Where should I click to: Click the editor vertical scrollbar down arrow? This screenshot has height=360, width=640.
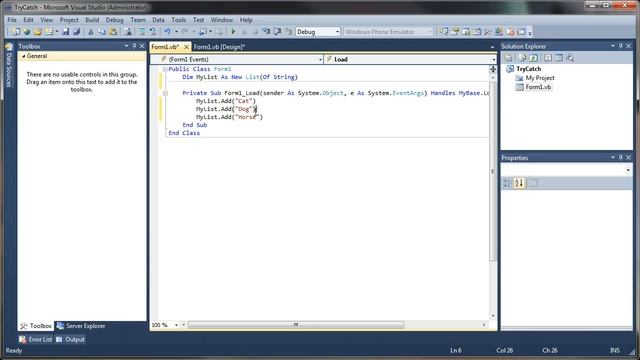493,316
